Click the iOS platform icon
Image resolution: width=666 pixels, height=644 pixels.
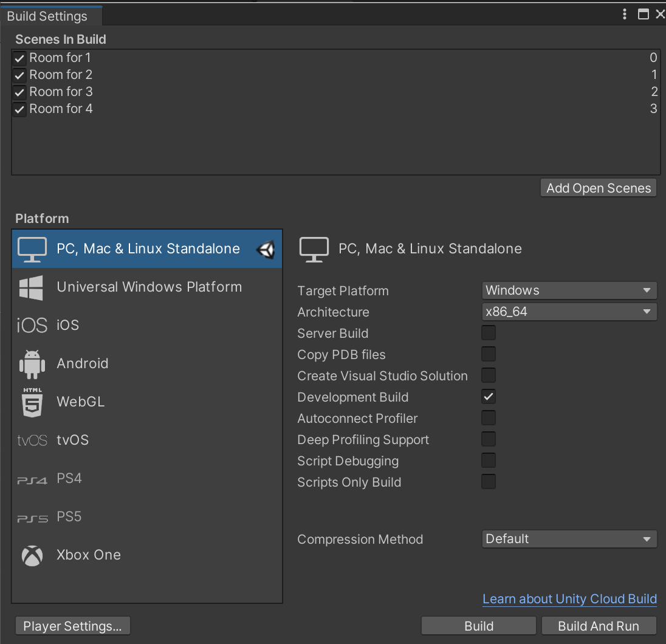32,326
